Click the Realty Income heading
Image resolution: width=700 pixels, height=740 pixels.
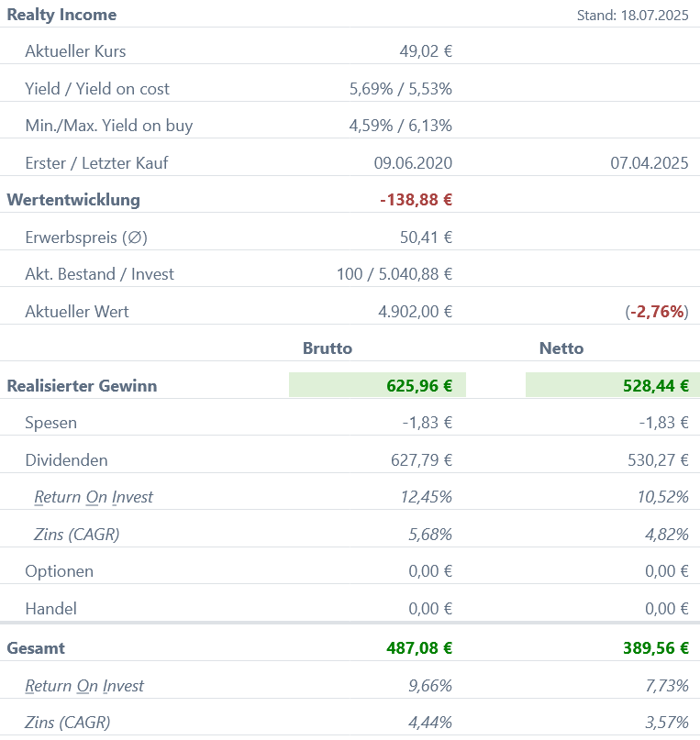click(61, 15)
